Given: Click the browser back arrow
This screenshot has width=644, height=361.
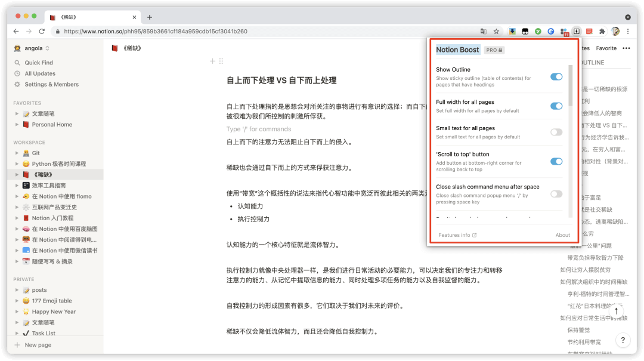Looking at the screenshot, I should 16,31.
